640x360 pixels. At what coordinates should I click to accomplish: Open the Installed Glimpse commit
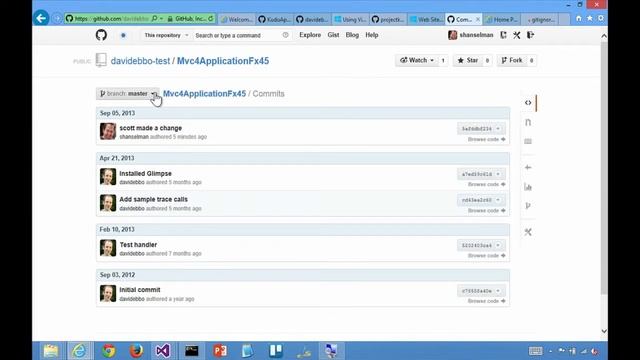(145, 173)
